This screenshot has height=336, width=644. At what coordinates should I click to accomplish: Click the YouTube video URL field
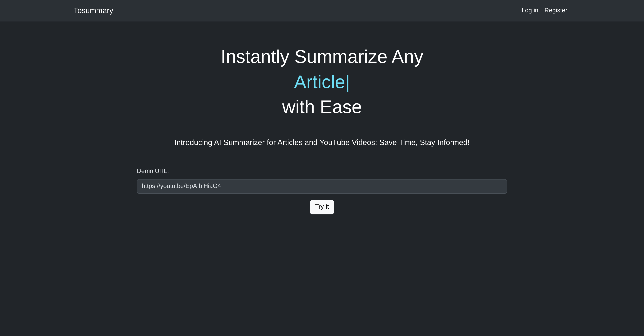(x=322, y=186)
